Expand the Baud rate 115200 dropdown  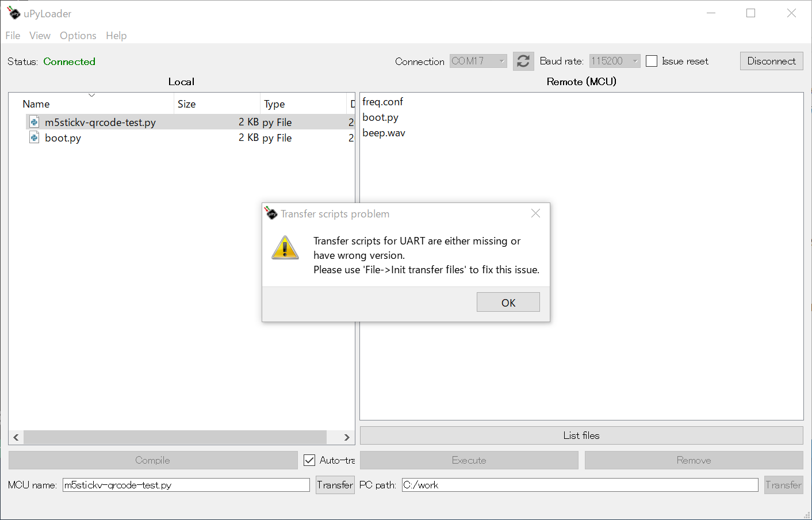pyautogui.click(x=614, y=61)
